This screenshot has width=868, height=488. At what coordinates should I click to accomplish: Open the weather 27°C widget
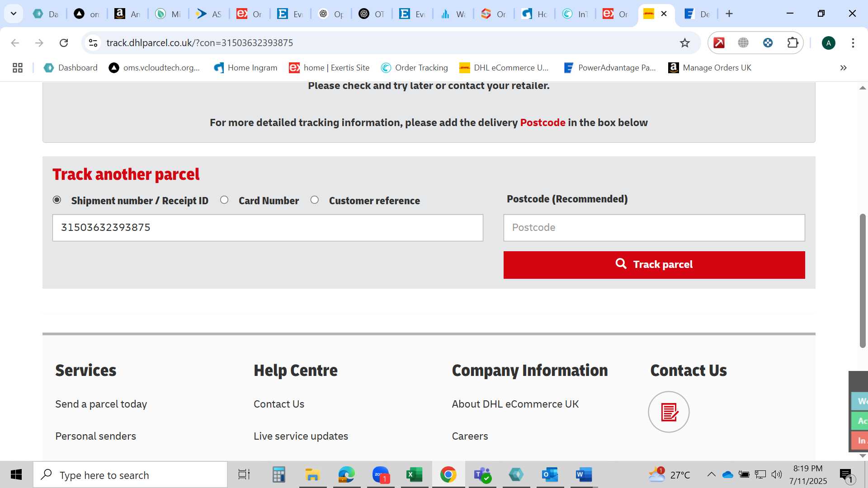point(669,474)
